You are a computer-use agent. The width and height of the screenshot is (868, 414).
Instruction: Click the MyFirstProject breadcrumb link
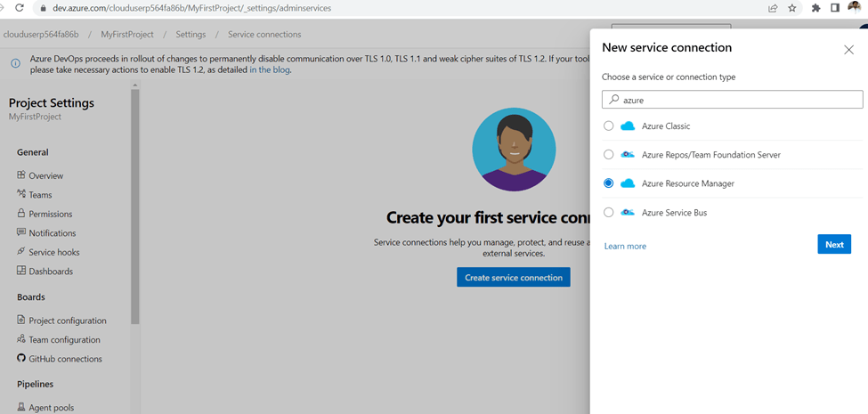click(126, 35)
